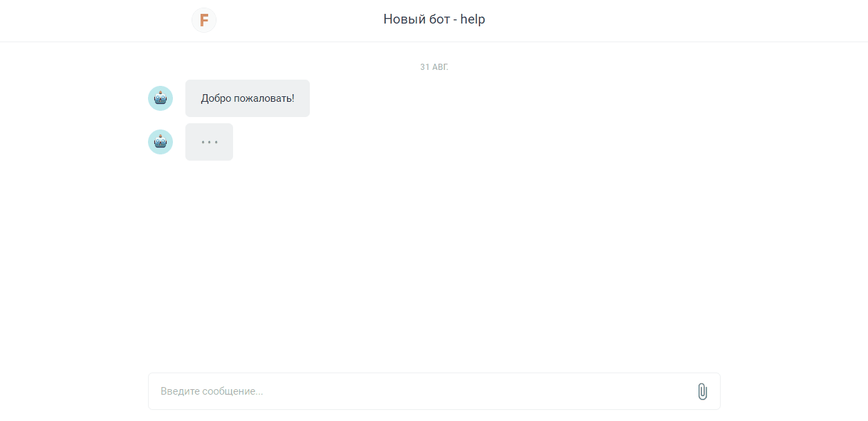
Task: Select the bot avatar beside welcome message
Action: pyautogui.click(x=160, y=98)
